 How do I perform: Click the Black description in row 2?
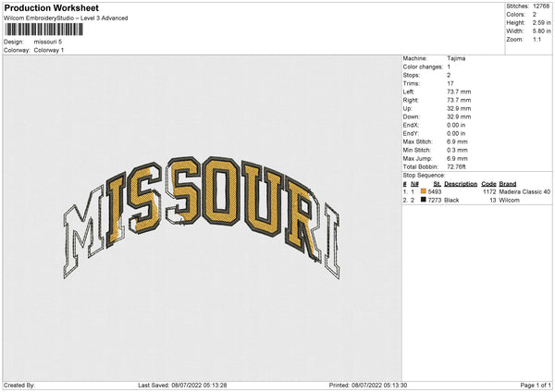point(451,201)
